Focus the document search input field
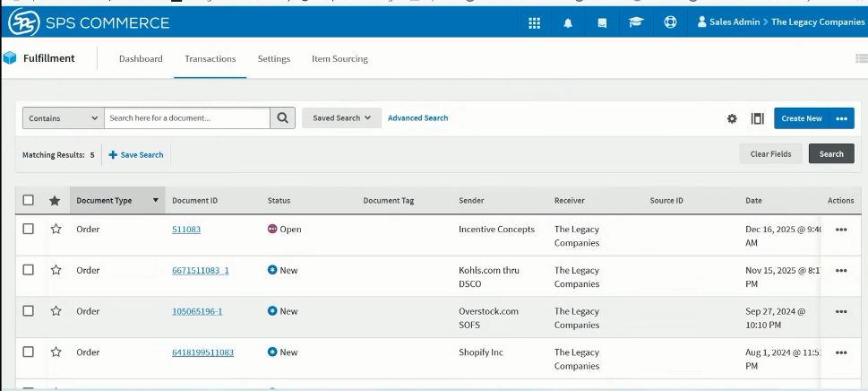The image size is (868, 391). [x=187, y=118]
